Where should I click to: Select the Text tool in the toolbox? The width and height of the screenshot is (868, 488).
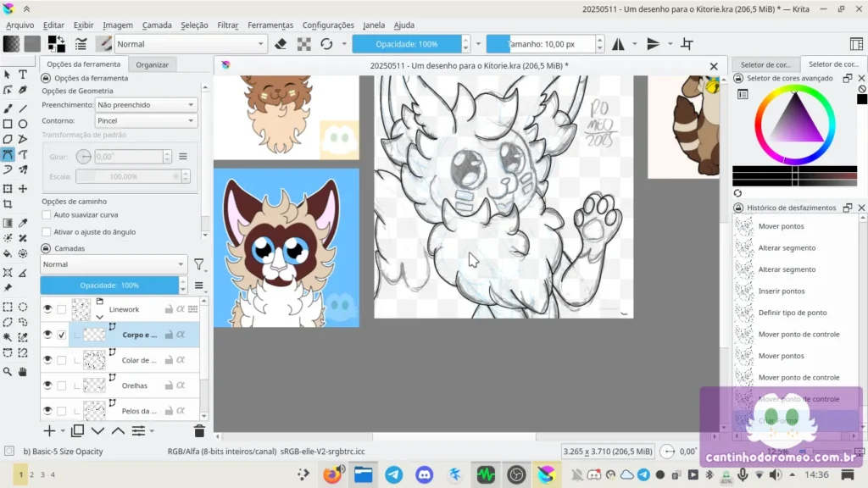[23, 75]
